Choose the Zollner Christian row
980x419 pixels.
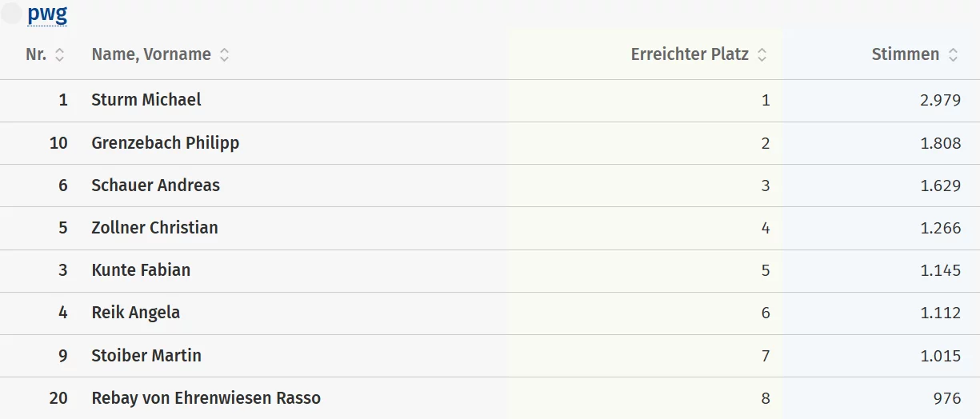coord(154,228)
